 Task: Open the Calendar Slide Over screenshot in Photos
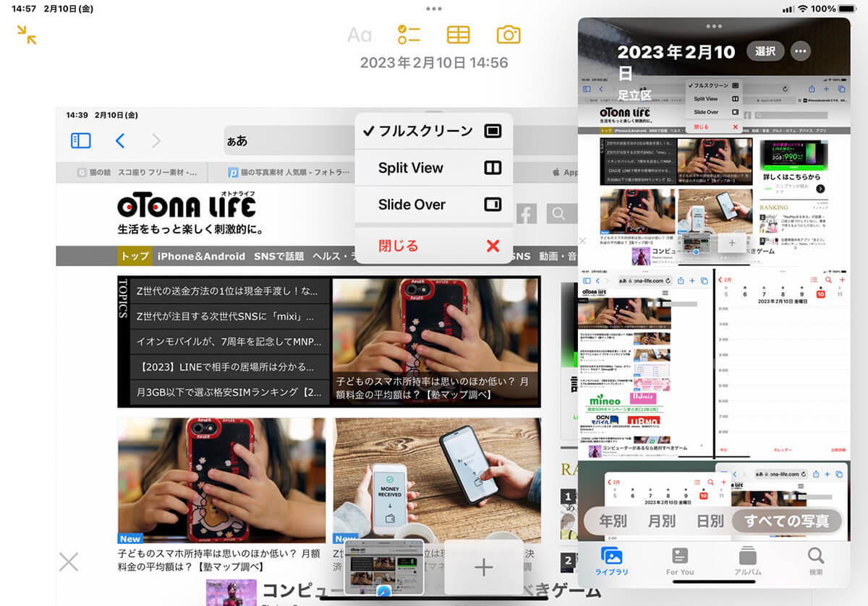(714, 501)
